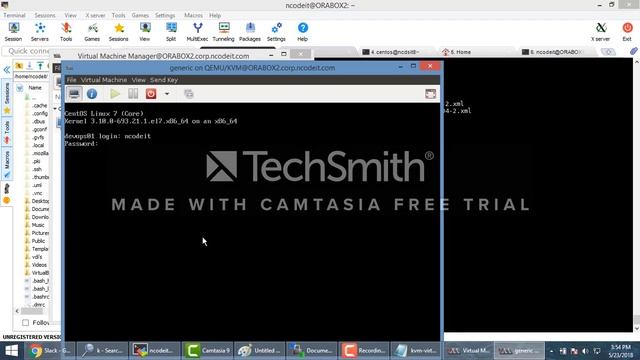Open the Help toolbar button

tap(302, 32)
